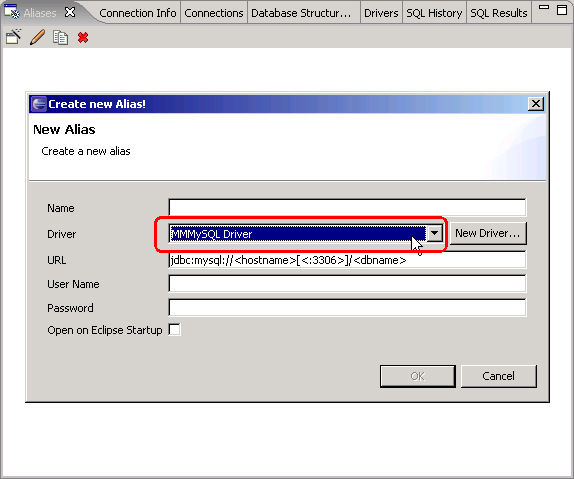Screen dimensions: 574x479
Task: Close the Create new Alias dialog
Action: click(x=536, y=104)
